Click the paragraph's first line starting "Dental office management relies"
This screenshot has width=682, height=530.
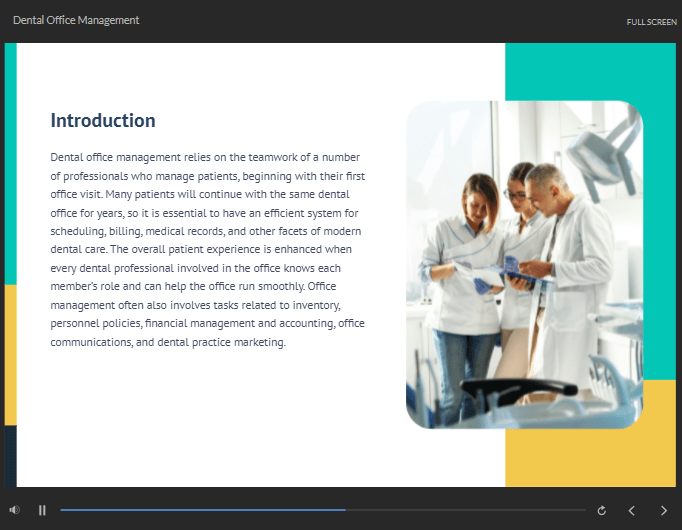210,157
